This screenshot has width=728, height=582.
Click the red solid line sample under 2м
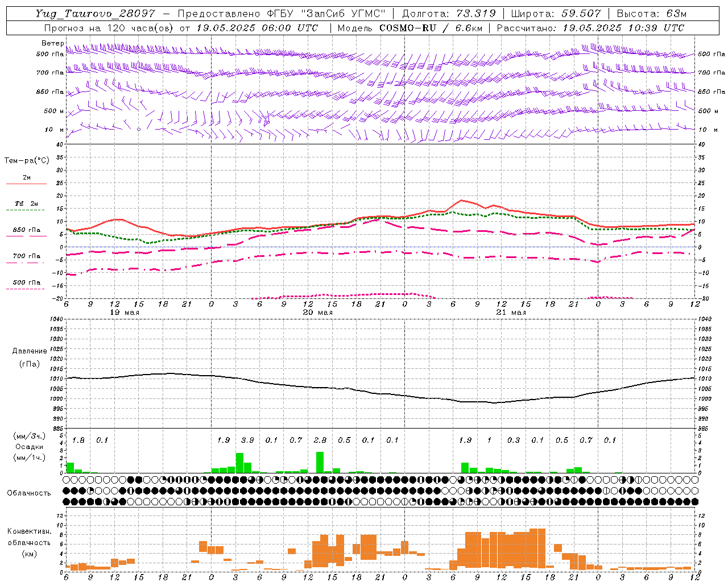pos(26,184)
